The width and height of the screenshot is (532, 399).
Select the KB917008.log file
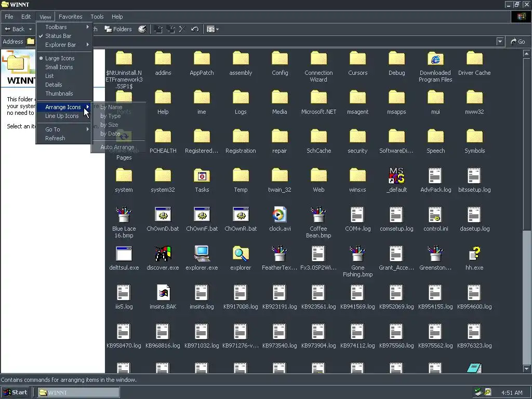coord(241,293)
